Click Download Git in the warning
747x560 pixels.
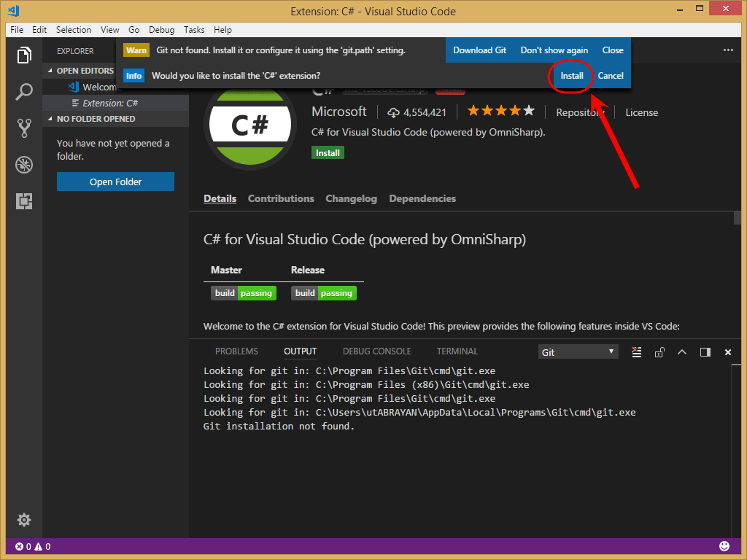[479, 50]
